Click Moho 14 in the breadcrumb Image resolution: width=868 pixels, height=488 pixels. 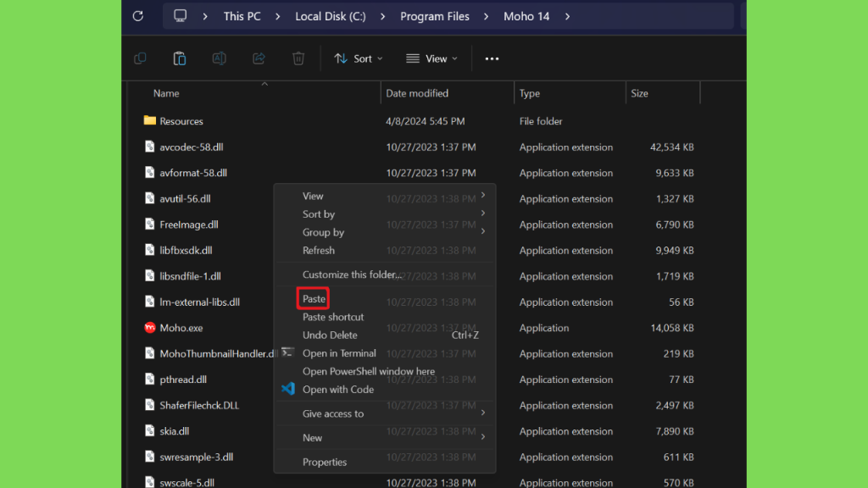[526, 17]
